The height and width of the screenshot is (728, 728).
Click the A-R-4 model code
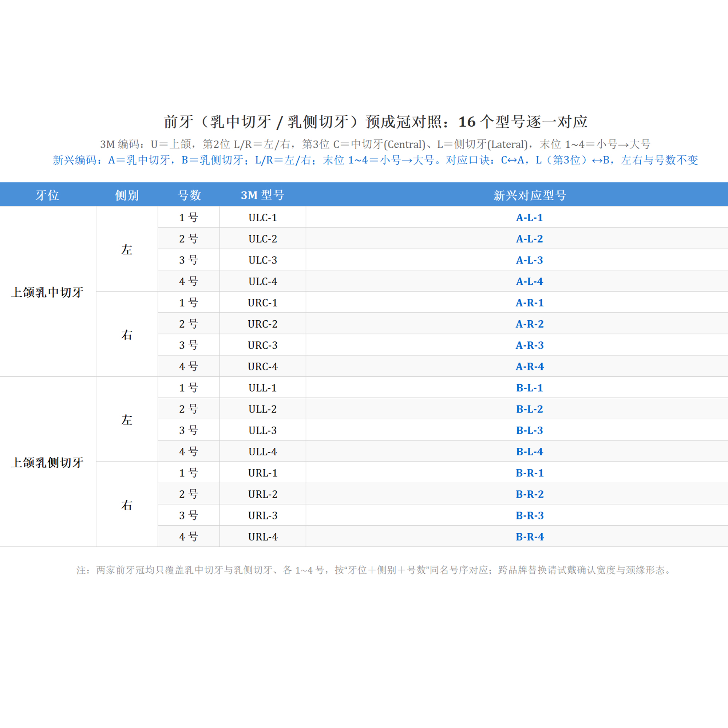pyautogui.click(x=529, y=366)
